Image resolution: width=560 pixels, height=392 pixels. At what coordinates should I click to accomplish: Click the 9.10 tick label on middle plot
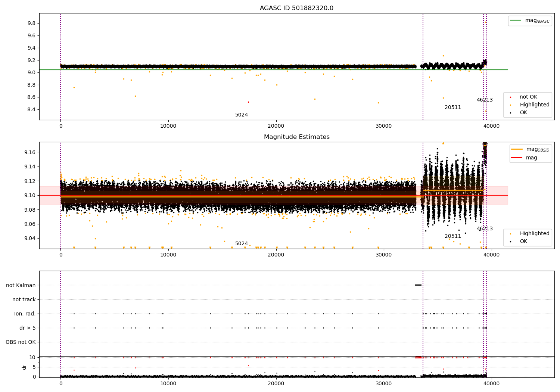(30, 195)
